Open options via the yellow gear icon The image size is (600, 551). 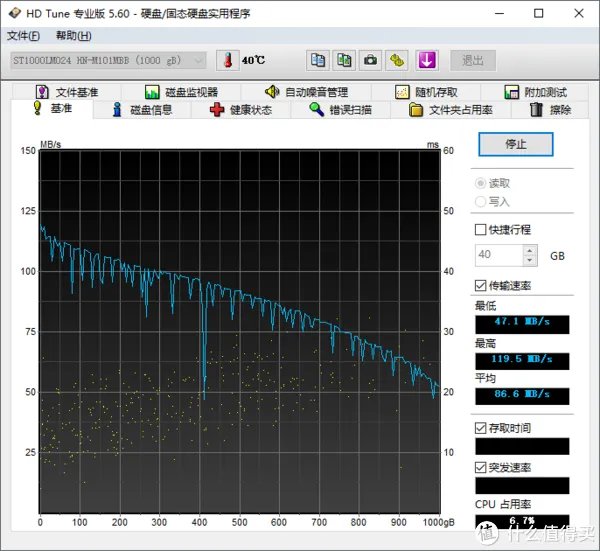396,60
